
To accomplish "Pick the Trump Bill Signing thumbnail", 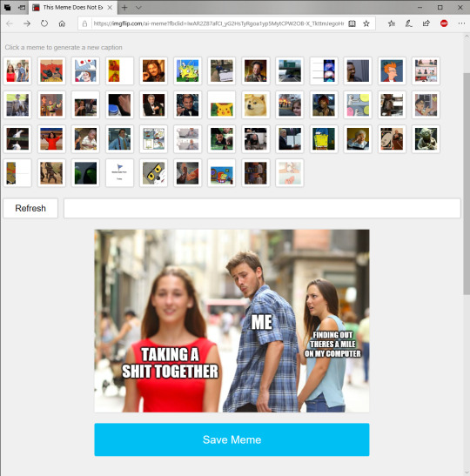I will pos(290,138).
